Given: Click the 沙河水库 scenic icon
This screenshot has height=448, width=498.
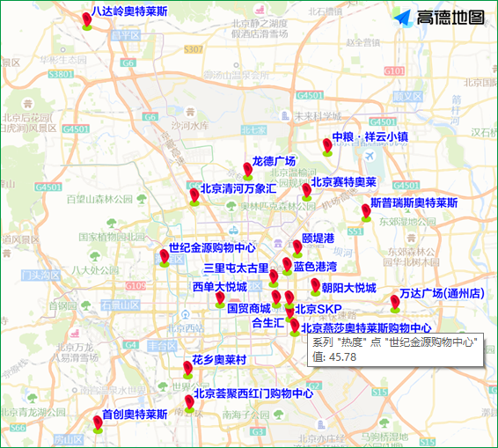Looking at the screenshot, I should [x=190, y=112].
